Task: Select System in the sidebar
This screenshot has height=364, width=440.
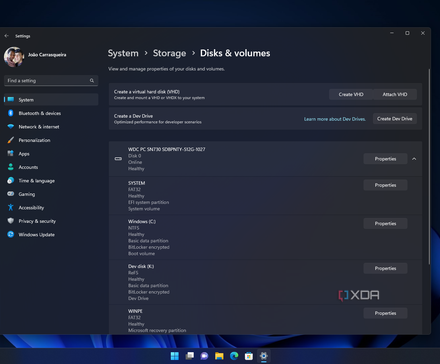Action: [x=51, y=100]
